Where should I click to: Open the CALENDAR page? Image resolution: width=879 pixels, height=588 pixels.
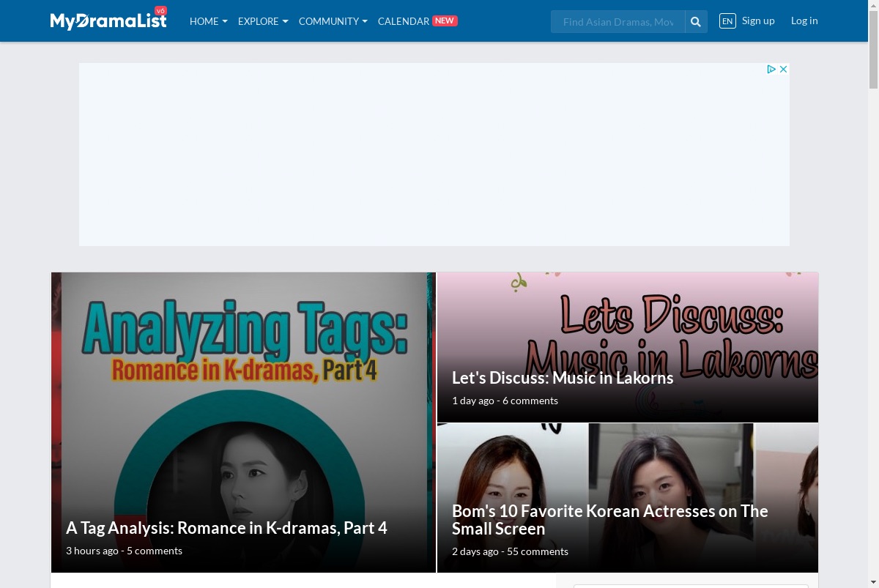[404, 21]
